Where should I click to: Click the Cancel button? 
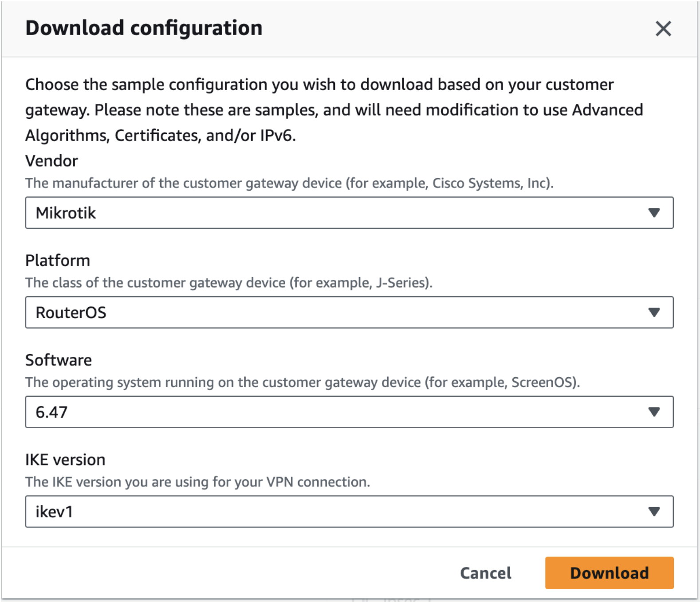pos(485,573)
